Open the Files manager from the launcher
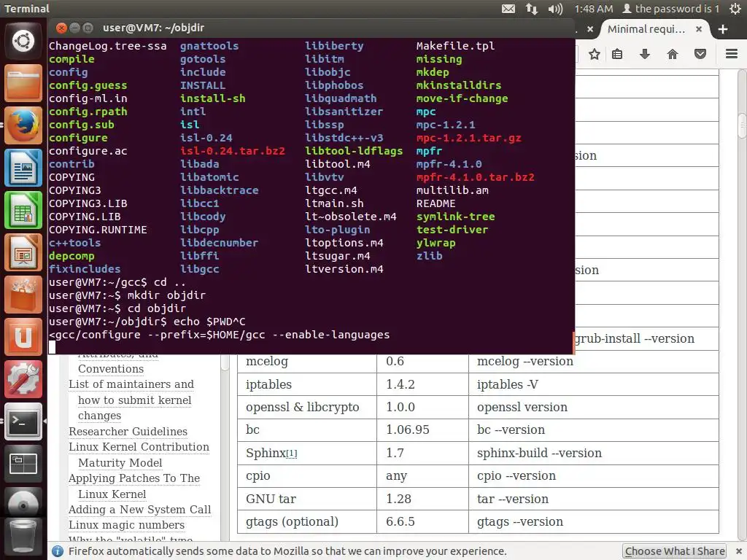The height and width of the screenshot is (560, 747). [23, 83]
